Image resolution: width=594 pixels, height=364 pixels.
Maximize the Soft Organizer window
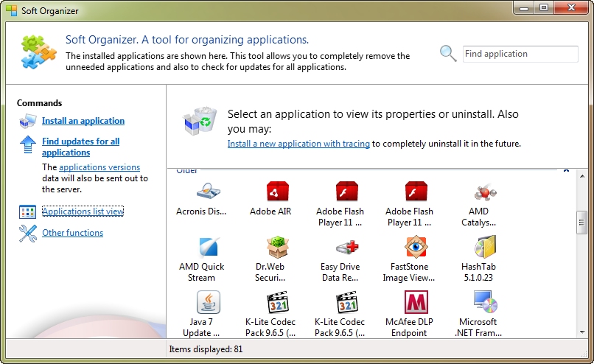coord(544,8)
